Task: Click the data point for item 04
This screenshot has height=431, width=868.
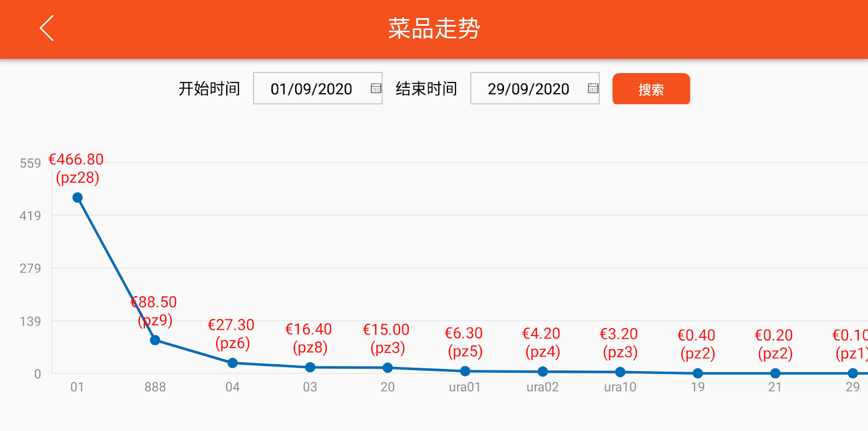Action: point(233,363)
